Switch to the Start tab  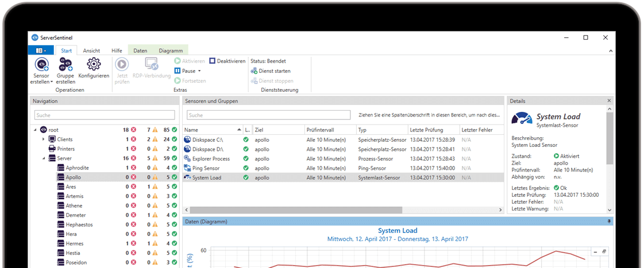(66, 51)
